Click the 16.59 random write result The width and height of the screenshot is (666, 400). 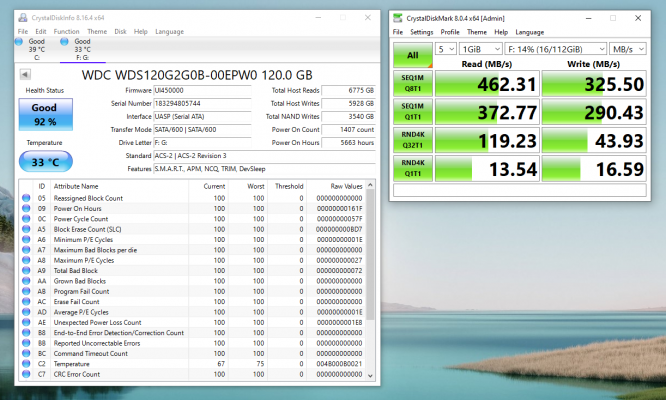(x=594, y=169)
